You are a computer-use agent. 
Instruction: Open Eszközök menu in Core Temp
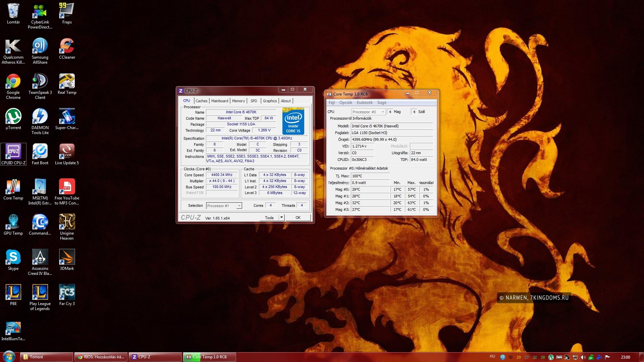(365, 103)
